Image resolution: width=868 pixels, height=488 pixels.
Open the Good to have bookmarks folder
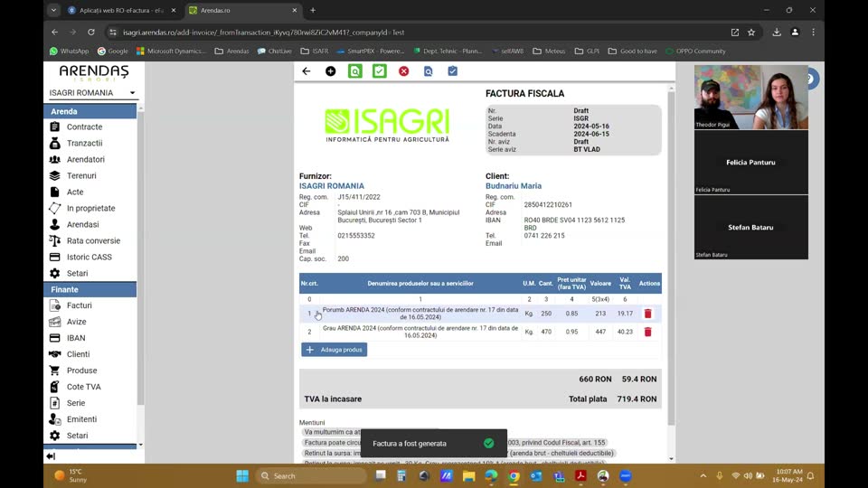(633, 51)
